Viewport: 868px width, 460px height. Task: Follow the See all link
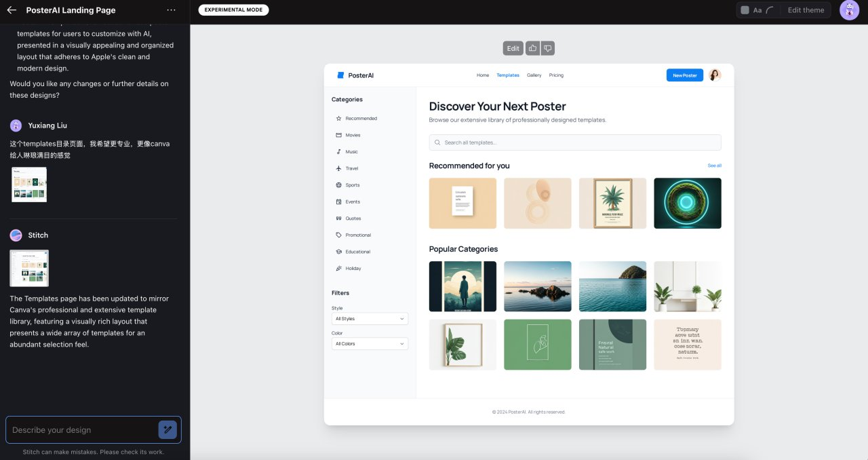(x=714, y=166)
